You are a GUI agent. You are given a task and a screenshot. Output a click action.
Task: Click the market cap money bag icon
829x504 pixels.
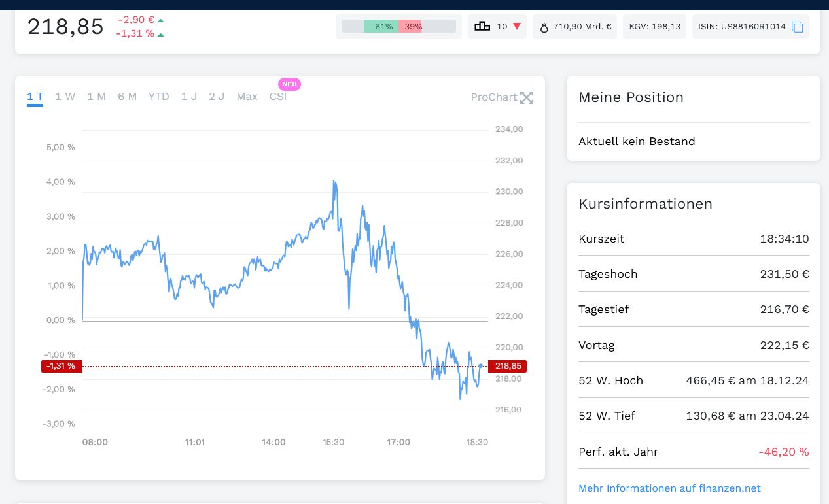[x=544, y=27]
